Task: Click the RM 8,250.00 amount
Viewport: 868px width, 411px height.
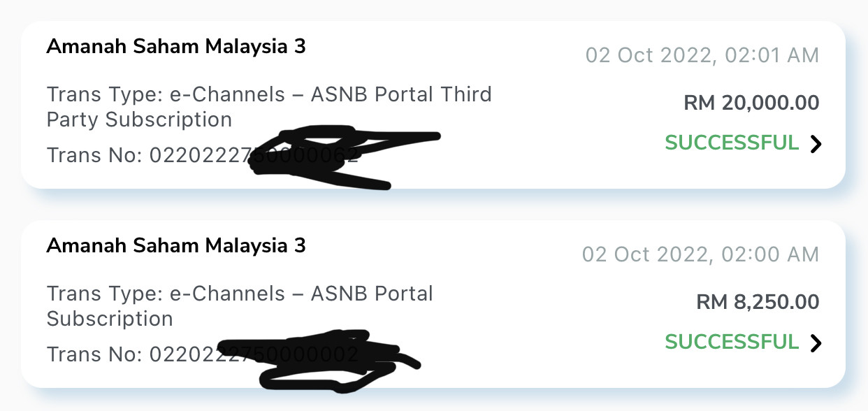Action: tap(758, 303)
